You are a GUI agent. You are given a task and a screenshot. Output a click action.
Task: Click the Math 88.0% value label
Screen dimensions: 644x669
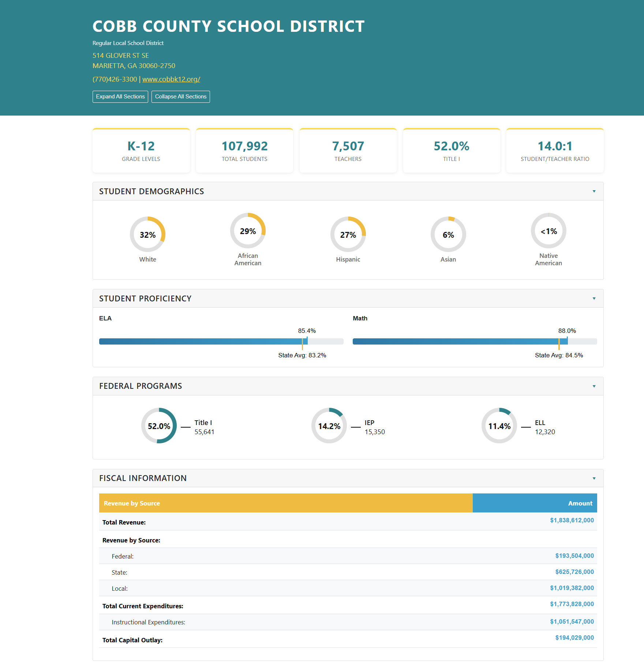(x=567, y=331)
